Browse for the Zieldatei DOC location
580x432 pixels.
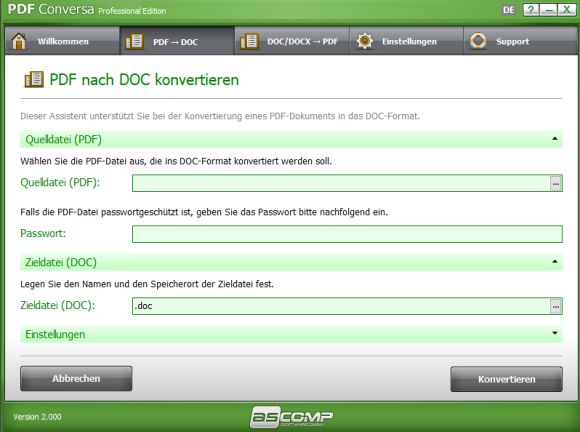coord(556,306)
